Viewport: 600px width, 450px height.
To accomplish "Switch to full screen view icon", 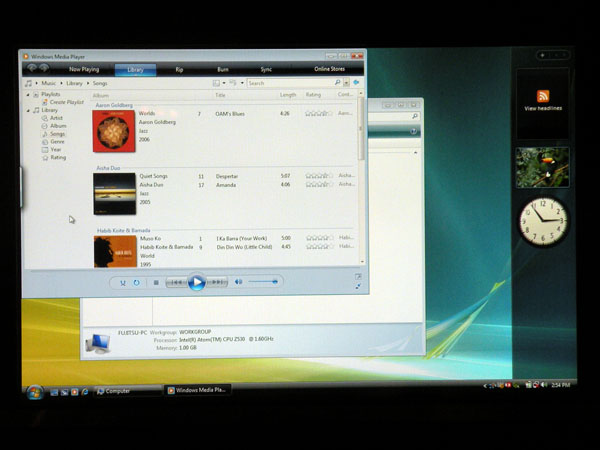I will point(358,276).
